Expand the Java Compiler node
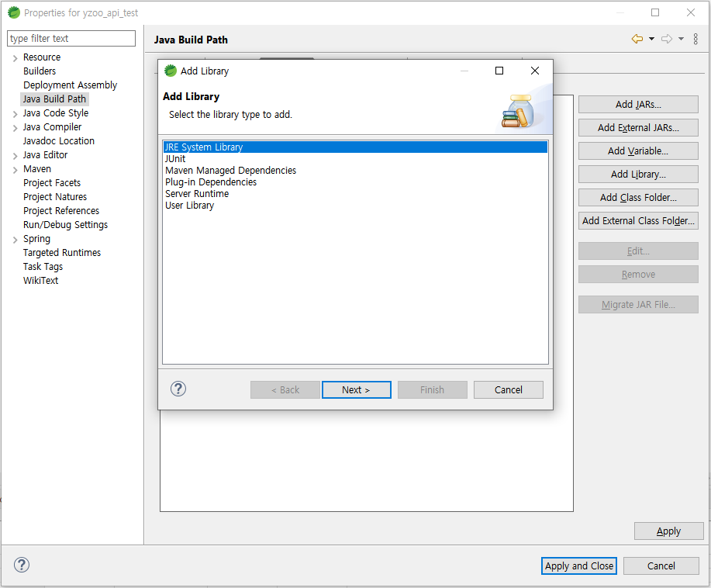This screenshot has height=588, width=711. pyautogui.click(x=15, y=128)
